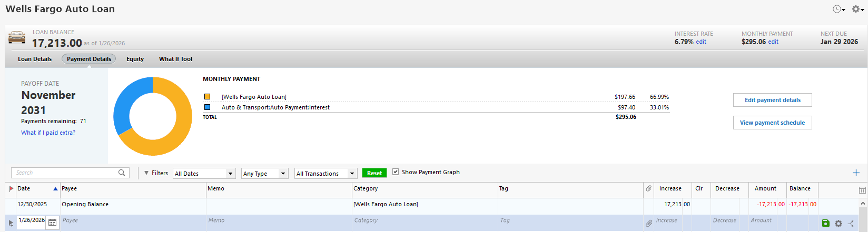Image resolution: width=868 pixels, height=232 pixels.
Task: Open the calendar date picker
Action: (52, 223)
